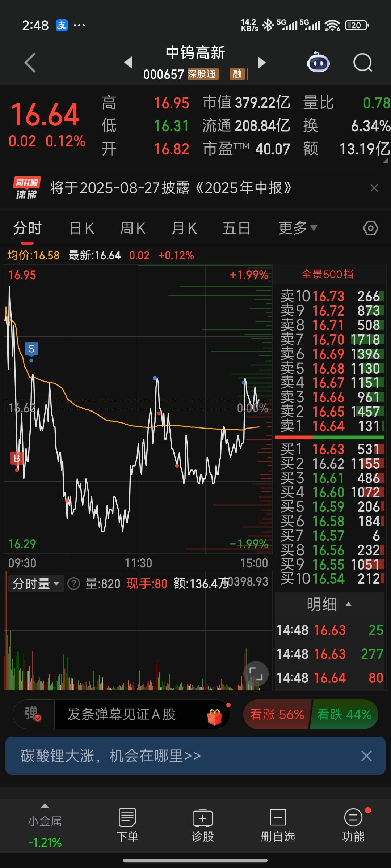Screen dimensions: 391x868
Task: Tap Alipay notification icon in status bar
Action: pyautogui.click(x=62, y=25)
